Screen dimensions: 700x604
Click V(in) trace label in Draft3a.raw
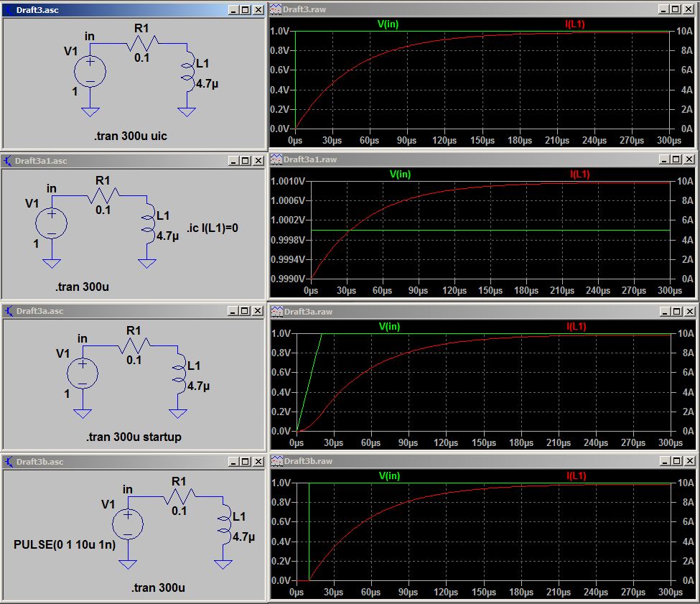[x=389, y=326]
